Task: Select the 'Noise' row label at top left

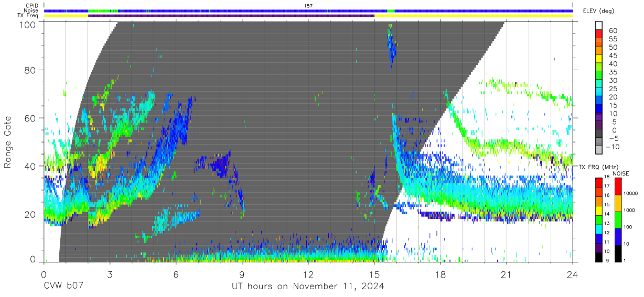Action: tap(30, 10)
